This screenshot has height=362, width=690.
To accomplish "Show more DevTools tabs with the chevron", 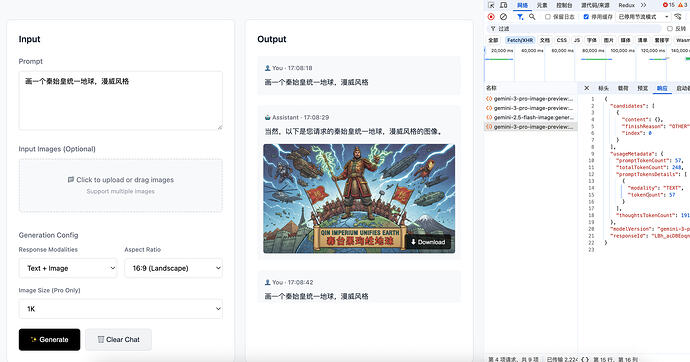I will pos(643,5).
